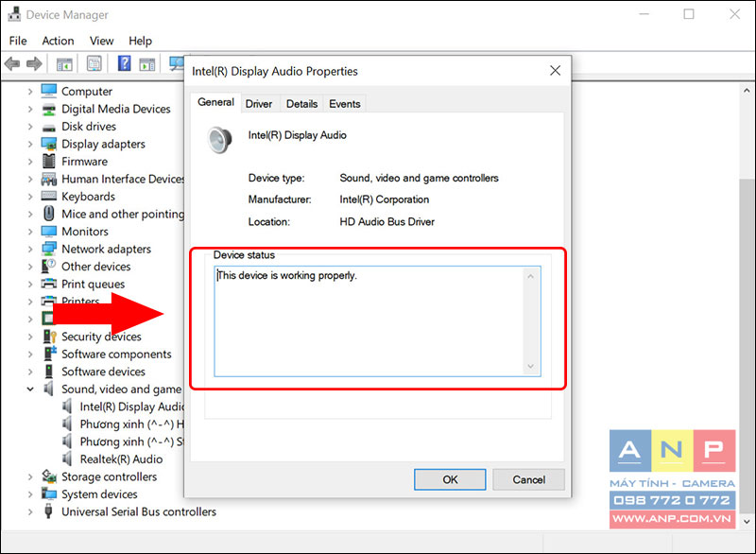Select the Keyboards icon
756x554 pixels.
49,196
